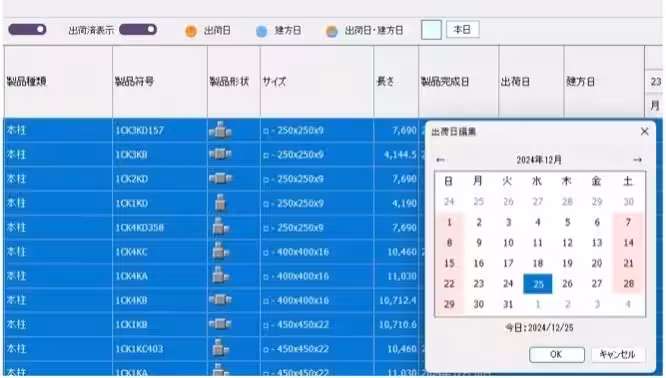666x378 pixels.
Task: Click the 製品形状 column header
Action: (x=234, y=82)
